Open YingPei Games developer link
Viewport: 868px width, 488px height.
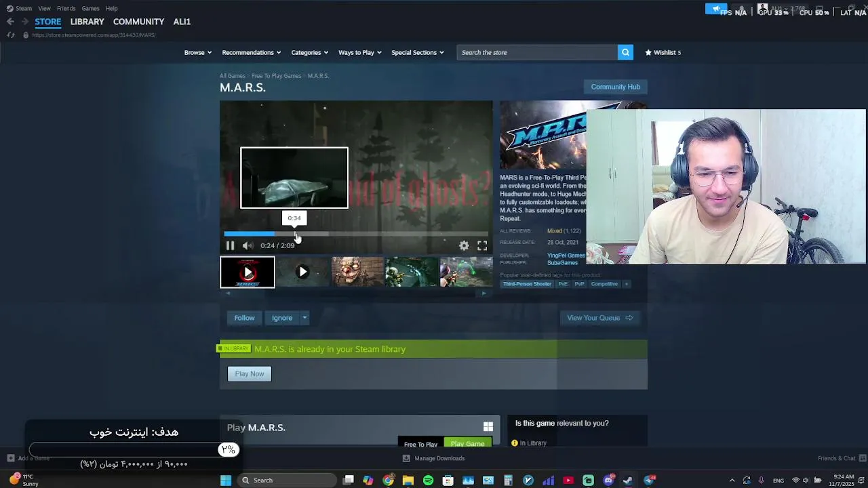(x=566, y=256)
